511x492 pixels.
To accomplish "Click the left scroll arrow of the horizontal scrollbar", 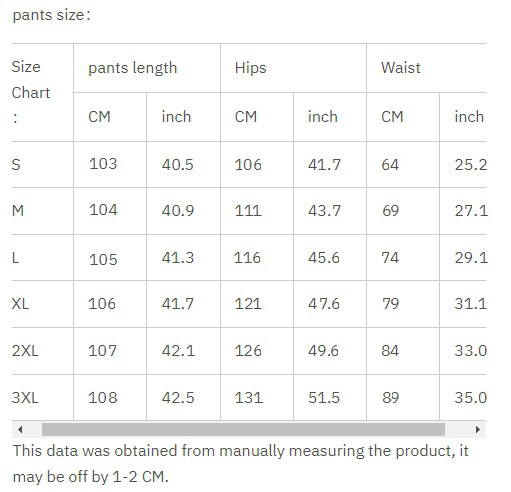I will click(20, 429).
